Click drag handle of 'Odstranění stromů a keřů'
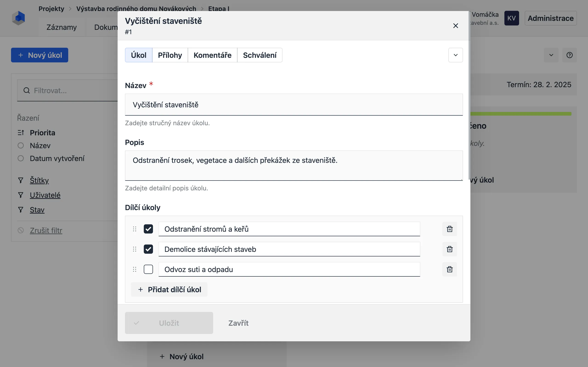Screen dimensions: 588x367 135,229
